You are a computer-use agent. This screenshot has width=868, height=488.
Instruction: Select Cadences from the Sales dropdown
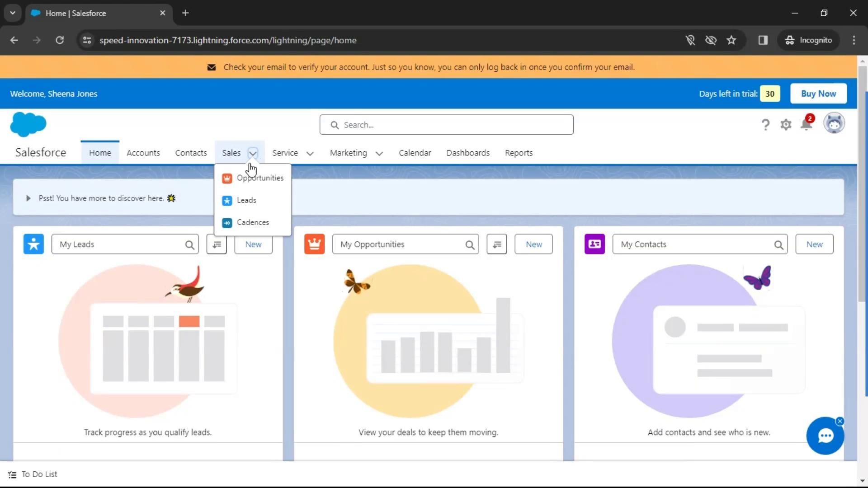click(252, 222)
